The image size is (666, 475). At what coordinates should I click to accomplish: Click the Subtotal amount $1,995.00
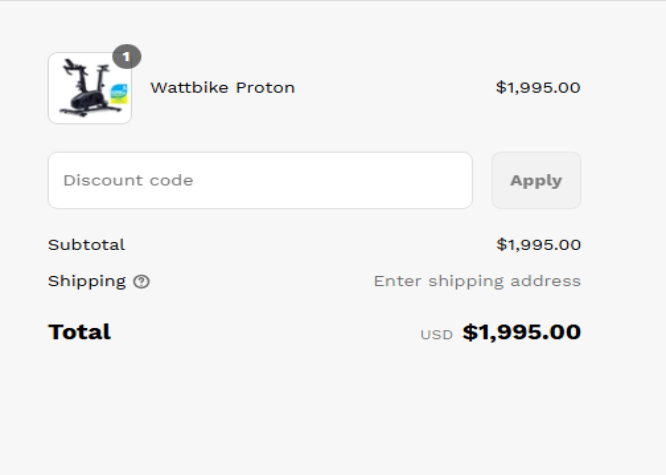[538, 245]
